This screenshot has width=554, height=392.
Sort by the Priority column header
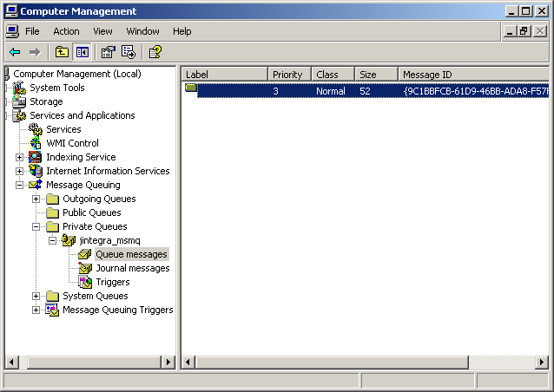pyautogui.click(x=289, y=75)
